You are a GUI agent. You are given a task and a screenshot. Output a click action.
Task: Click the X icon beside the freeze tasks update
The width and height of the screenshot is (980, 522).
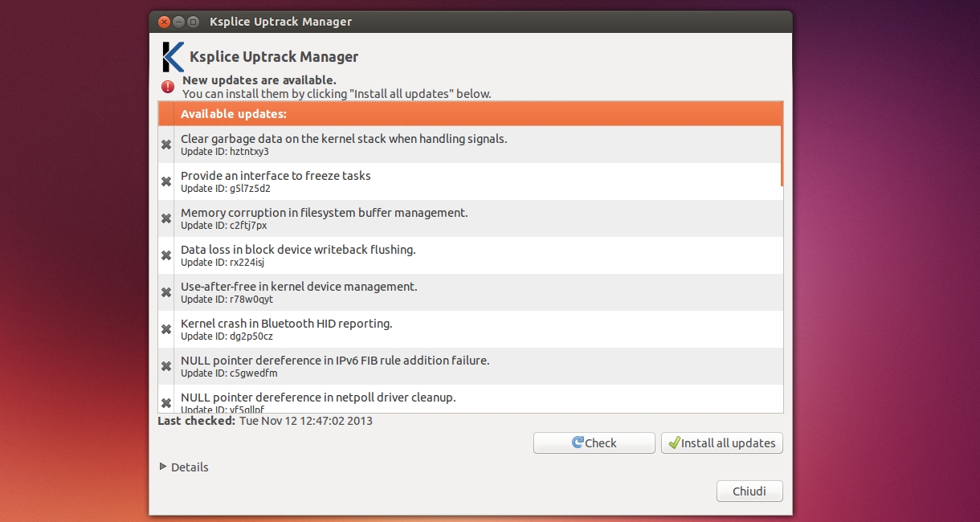[x=166, y=181]
